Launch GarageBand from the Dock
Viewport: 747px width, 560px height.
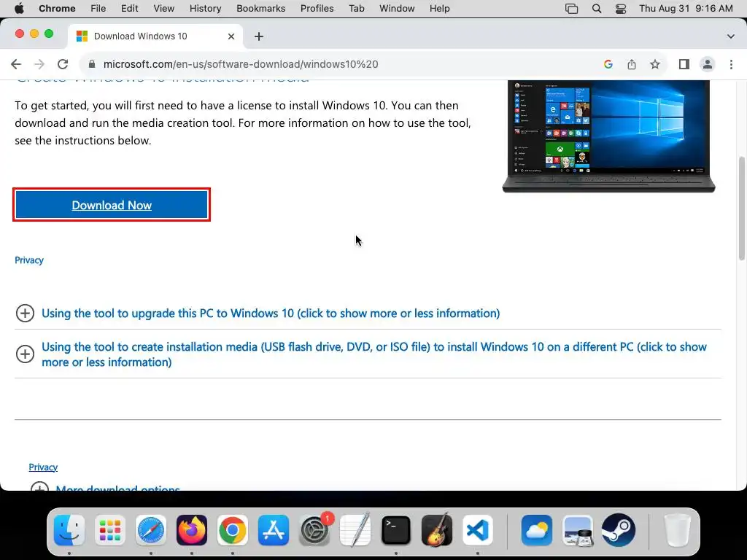[x=437, y=530]
